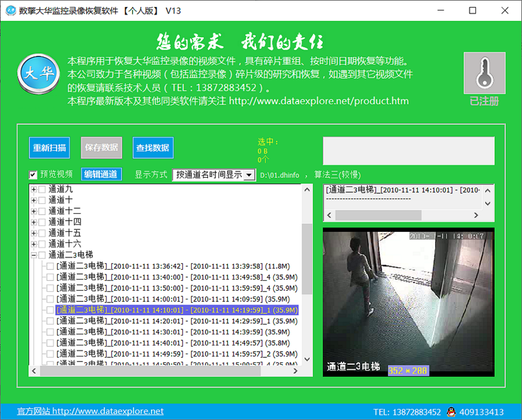Check the 通道十六 checkbox
The width and height of the screenshot is (522, 420).
(x=43, y=244)
